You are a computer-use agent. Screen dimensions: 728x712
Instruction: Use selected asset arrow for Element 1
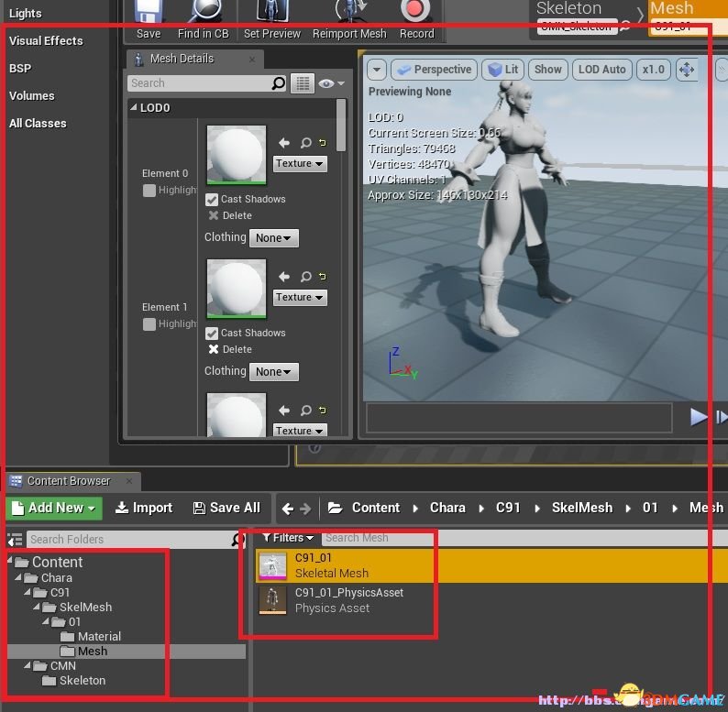click(284, 277)
